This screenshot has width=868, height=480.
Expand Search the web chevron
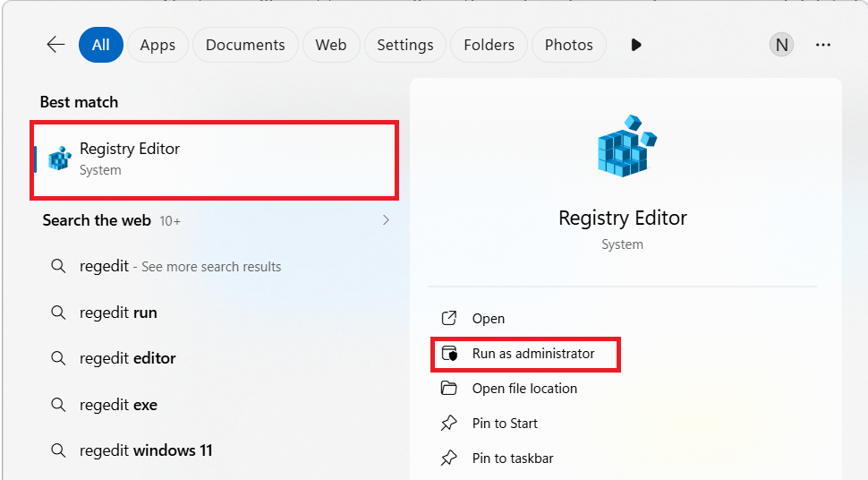click(x=386, y=220)
